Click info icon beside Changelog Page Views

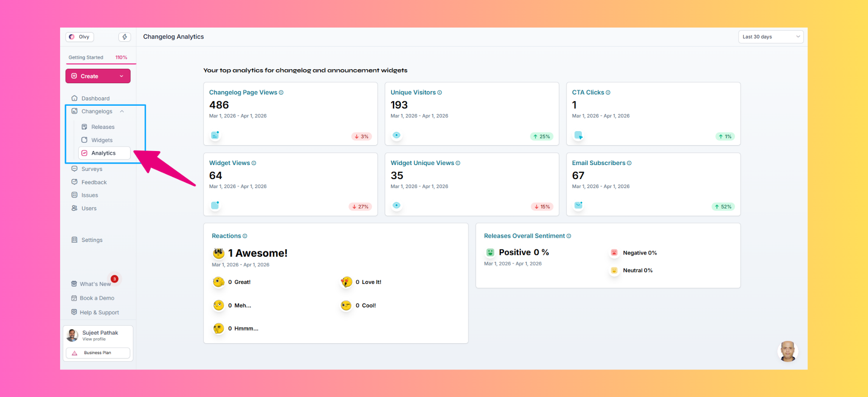pos(281,93)
